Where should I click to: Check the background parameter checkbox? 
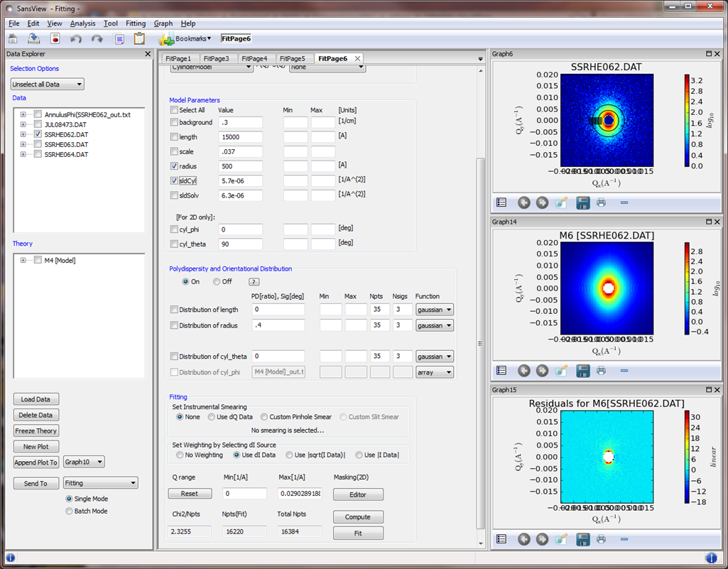tap(174, 122)
